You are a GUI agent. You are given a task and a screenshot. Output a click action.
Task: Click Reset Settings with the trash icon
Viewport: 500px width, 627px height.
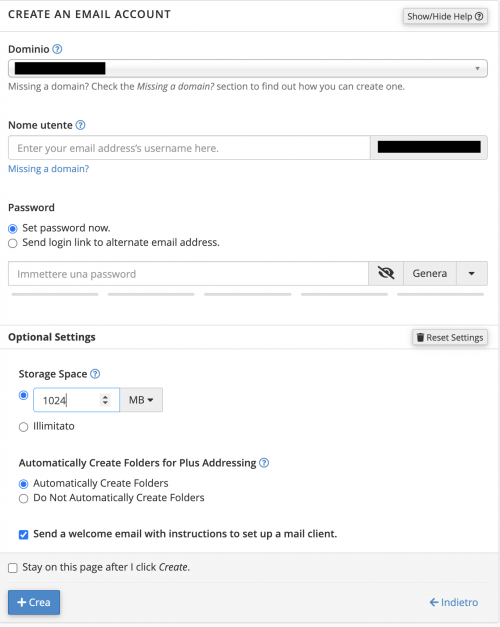(x=450, y=337)
